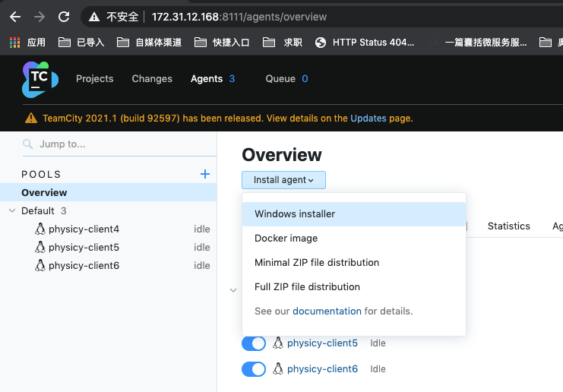563x392 pixels.
Task: Click the browser back arrow
Action: [15, 17]
